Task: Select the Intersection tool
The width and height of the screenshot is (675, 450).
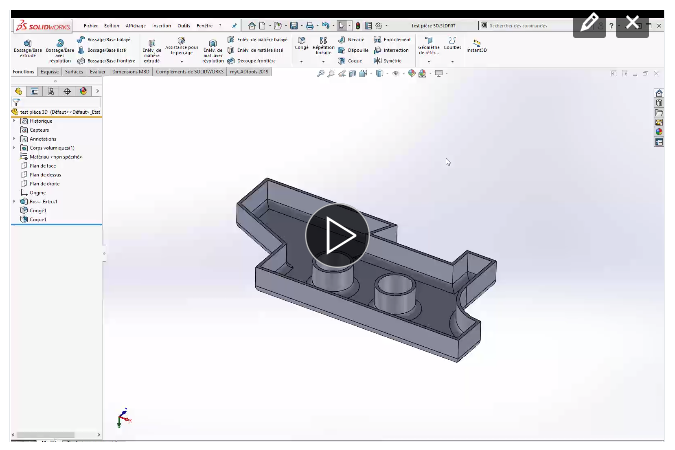Action: tap(391, 50)
